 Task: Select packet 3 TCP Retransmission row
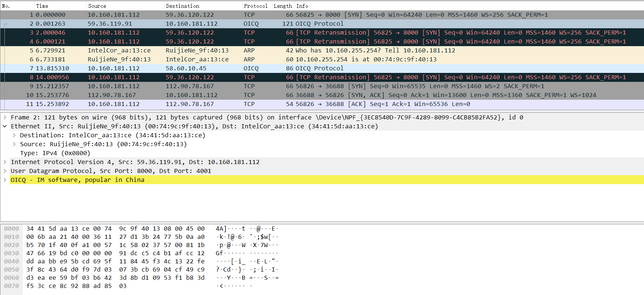coord(322,33)
